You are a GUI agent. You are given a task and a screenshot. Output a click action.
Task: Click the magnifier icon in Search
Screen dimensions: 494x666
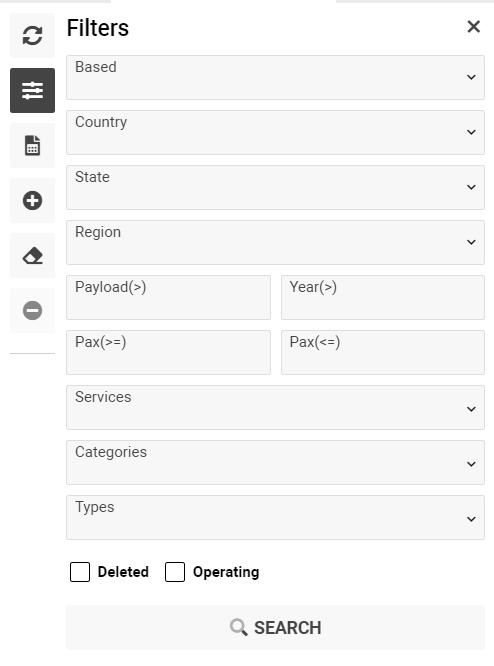coord(238,627)
